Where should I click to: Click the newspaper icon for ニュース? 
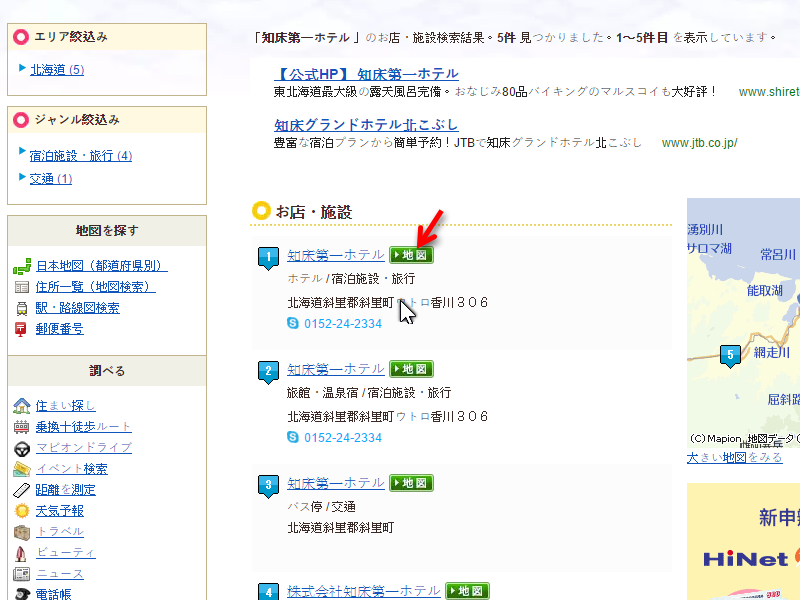click(x=21, y=574)
